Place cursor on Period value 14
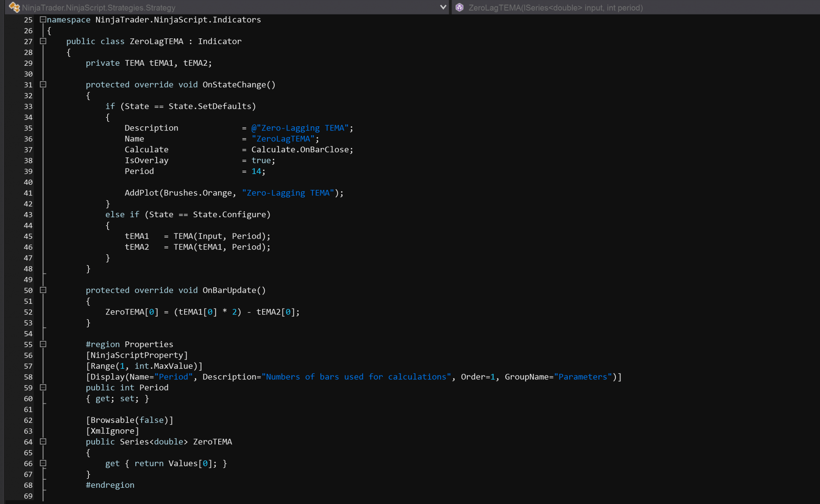The height and width of the screenshot is (504, 820). [x=256, y=171]
